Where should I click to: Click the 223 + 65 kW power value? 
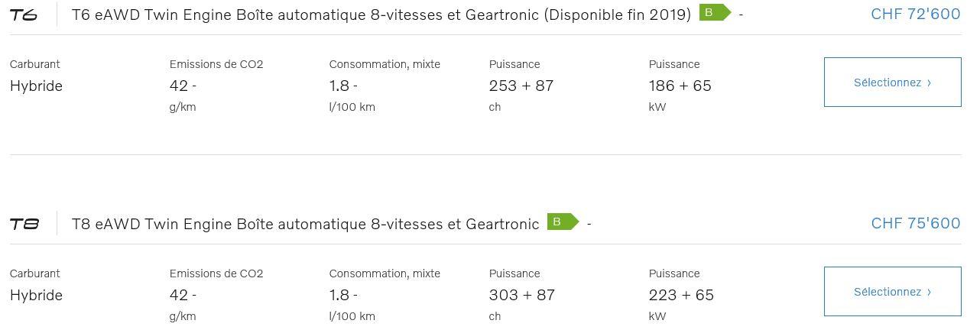click(681, 295)
